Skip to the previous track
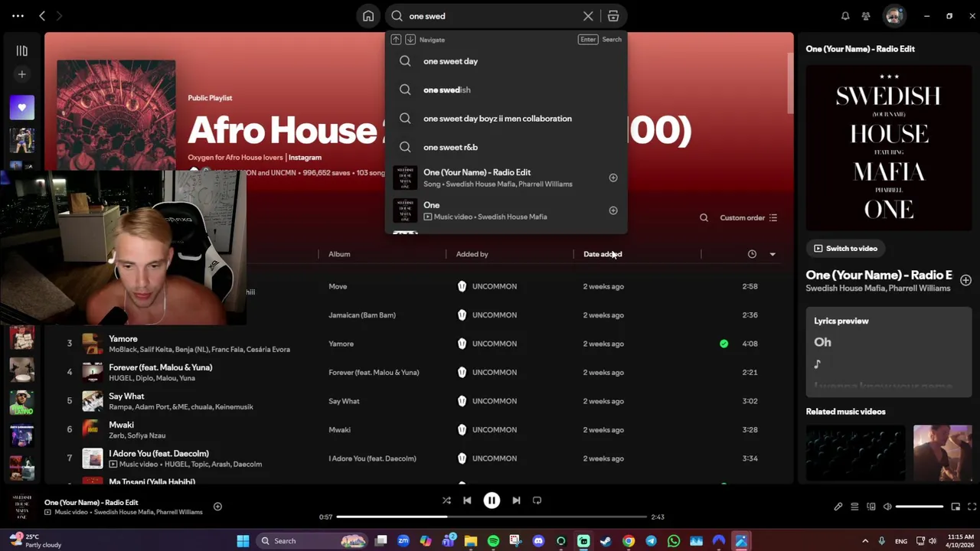The width and height of the screenshot is (980, 551). 467,500
